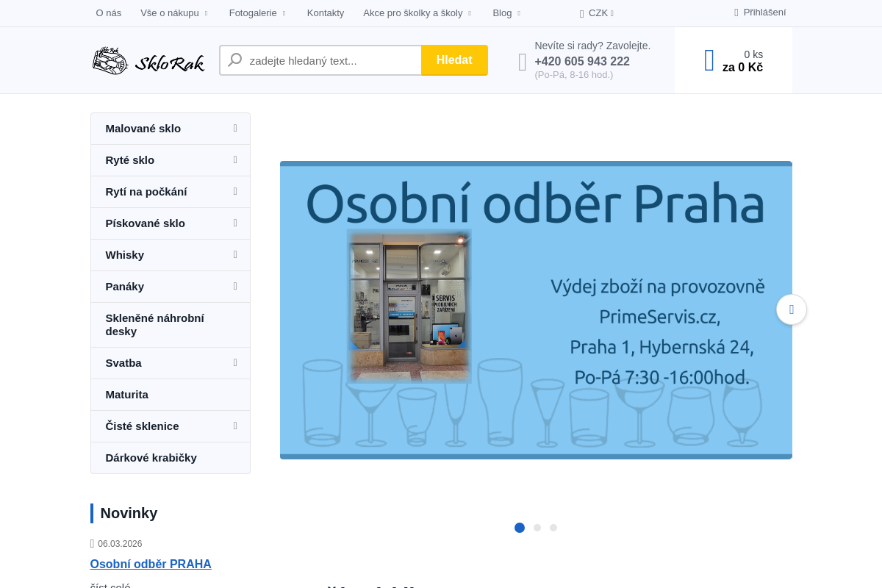This screenshot has height=588, width=882.
Task: Click the Přihlášení login link
Action: tap(764, 12)
